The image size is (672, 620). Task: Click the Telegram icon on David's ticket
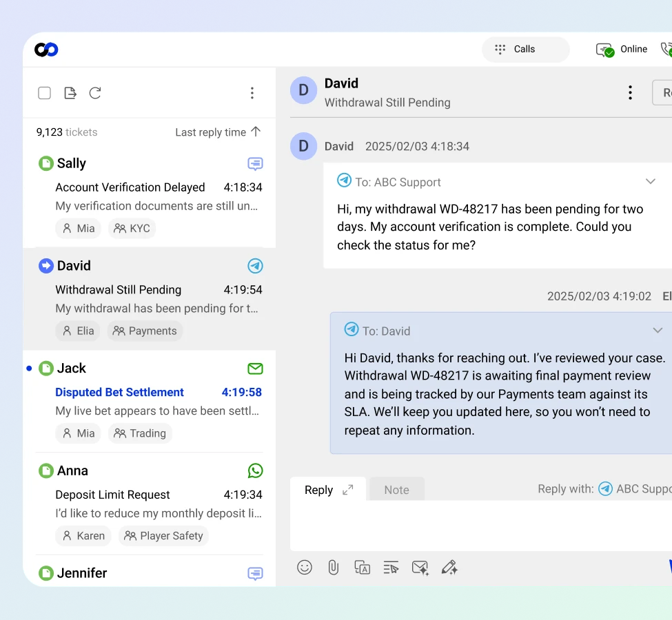pyautogui.click(x=256, y=266)
